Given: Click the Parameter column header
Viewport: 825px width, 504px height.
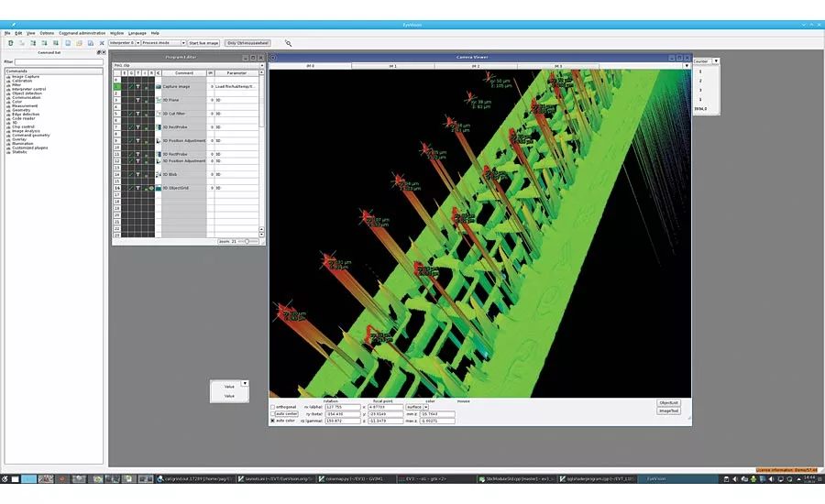Looking at the screenshot, I should pyautogui.click(x=236, y=73).
